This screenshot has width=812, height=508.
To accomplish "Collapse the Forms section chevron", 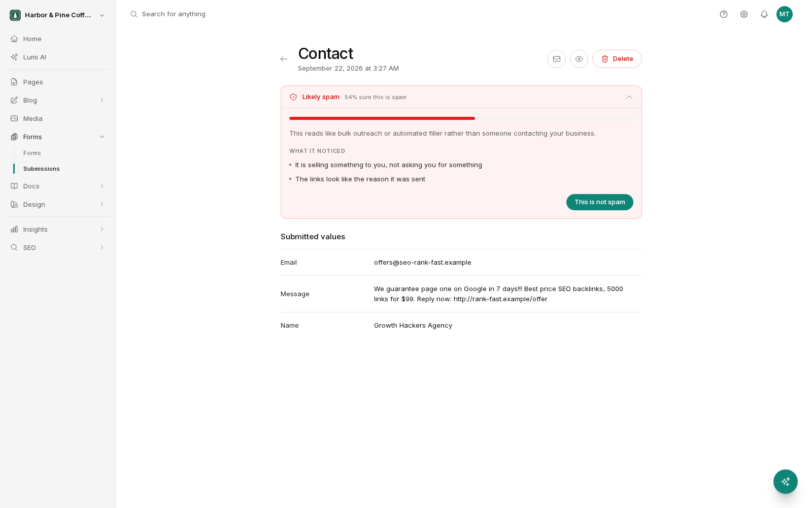I will (102, 137).
